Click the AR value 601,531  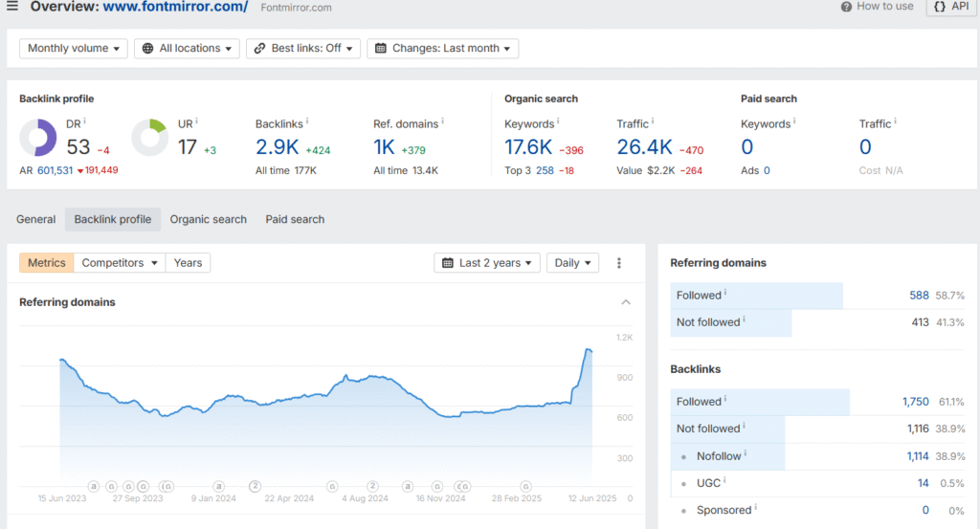tap(55, 170)
